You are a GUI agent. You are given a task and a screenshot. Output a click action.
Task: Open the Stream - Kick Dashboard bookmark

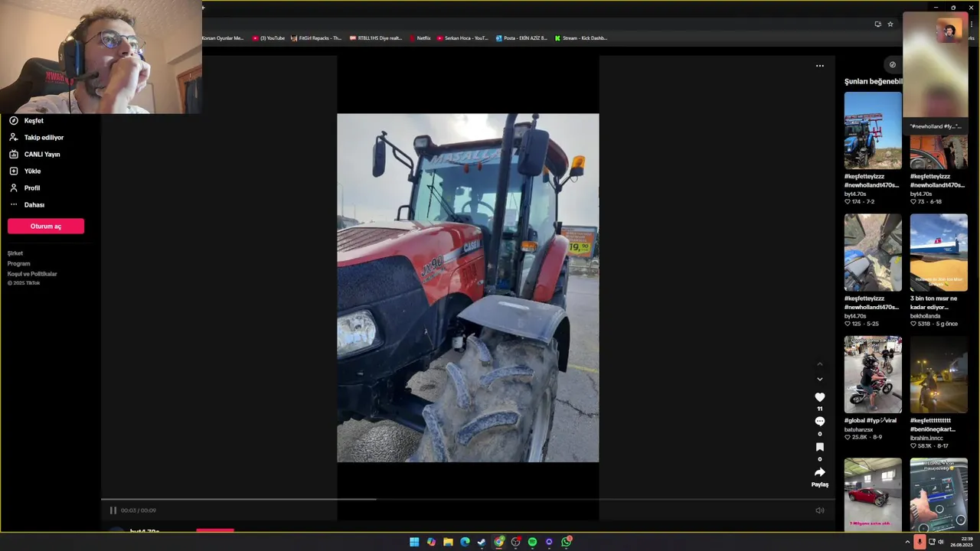581,38
